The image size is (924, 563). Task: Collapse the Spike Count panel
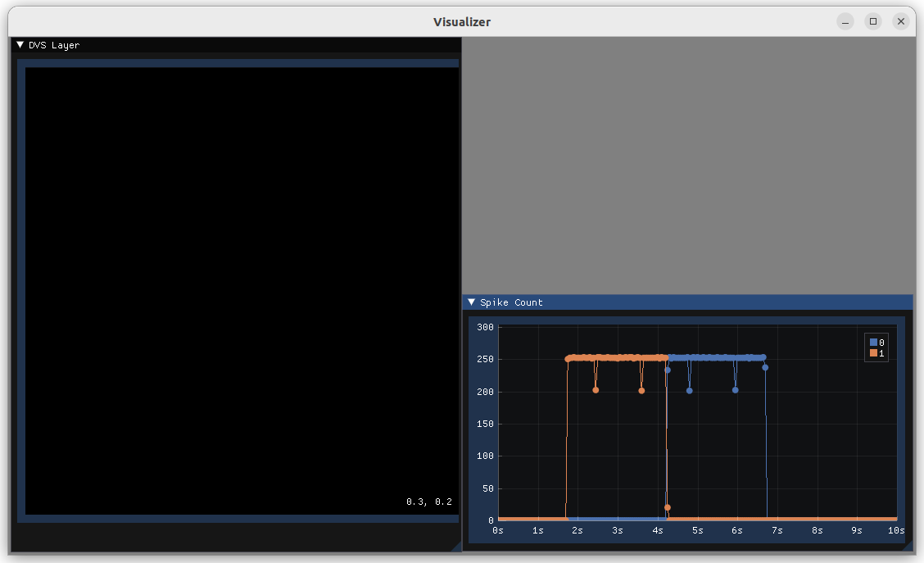coord(472,302)
